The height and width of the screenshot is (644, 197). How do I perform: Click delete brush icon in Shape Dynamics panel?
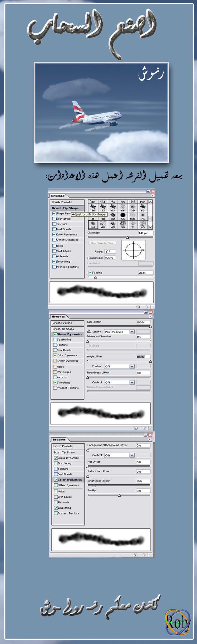(x=144, y=428)
